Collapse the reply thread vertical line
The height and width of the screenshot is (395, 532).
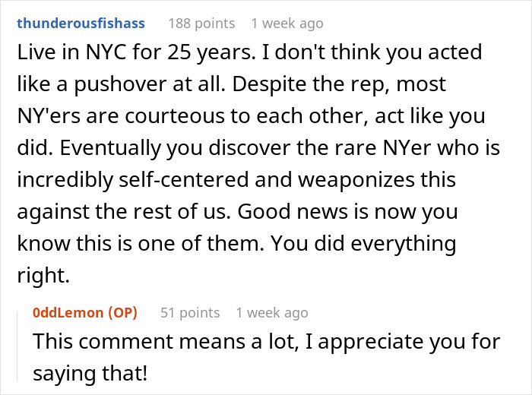pyautogui.click(x=17, y=347)
